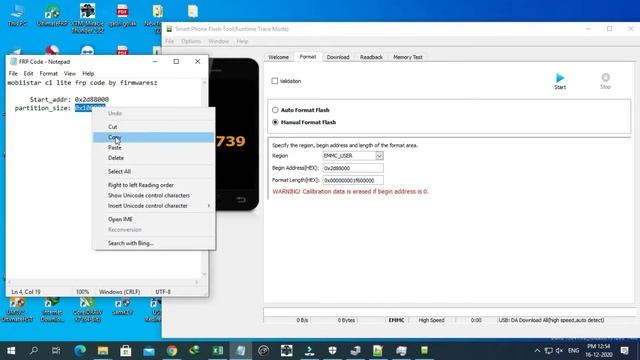This screenshot has height=360, width=640.
Task: Click Start_addr value 0x2d88000 in Notepad
Action: pyautogui.click(x=91, y=99)
